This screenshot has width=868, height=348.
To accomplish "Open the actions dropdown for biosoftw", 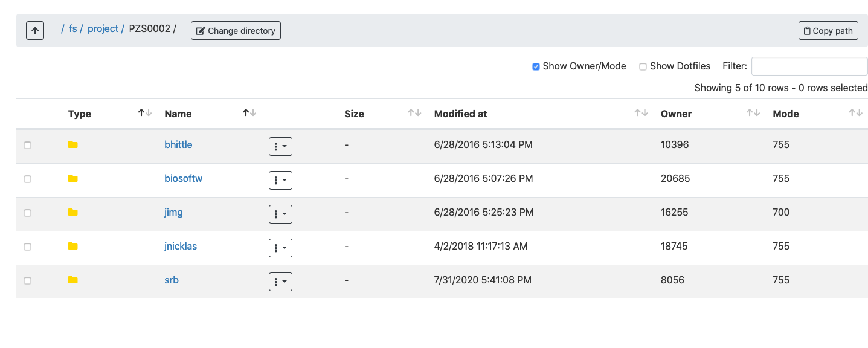I will [x=280, y=180].
